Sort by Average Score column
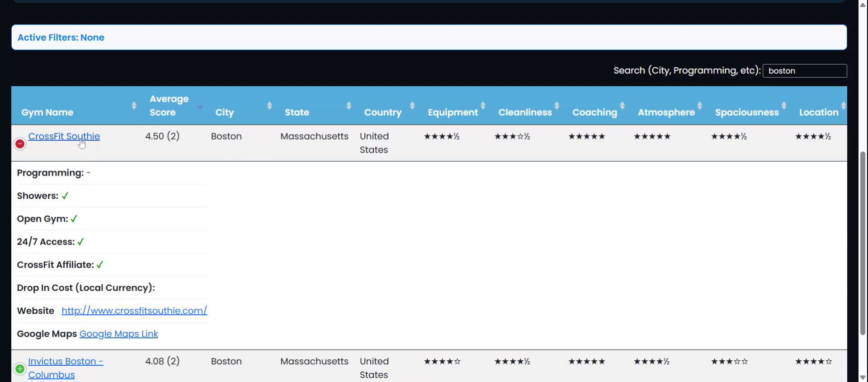Screen dimensions: 868x382 (x=173, y=106)
